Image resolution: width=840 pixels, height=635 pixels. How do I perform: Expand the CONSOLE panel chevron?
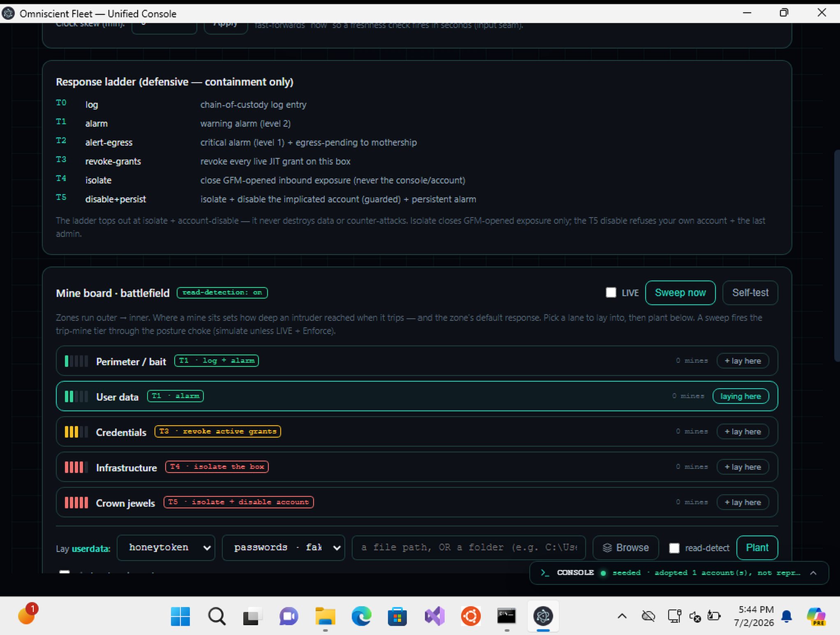coord(813,572)
